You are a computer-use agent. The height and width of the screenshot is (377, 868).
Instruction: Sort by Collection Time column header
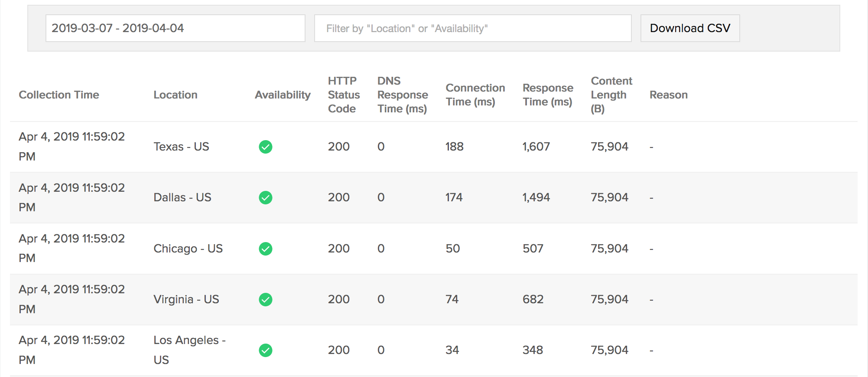pos(59,95)
